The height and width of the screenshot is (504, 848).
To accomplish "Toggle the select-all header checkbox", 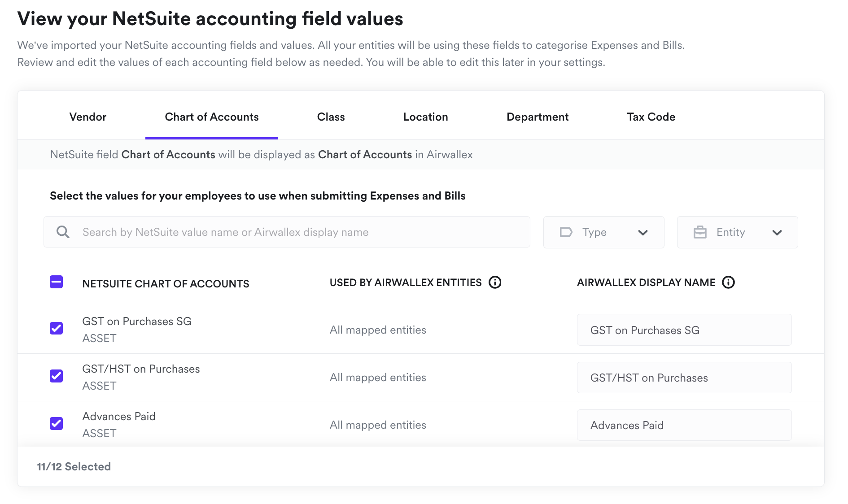I will 57,282.
